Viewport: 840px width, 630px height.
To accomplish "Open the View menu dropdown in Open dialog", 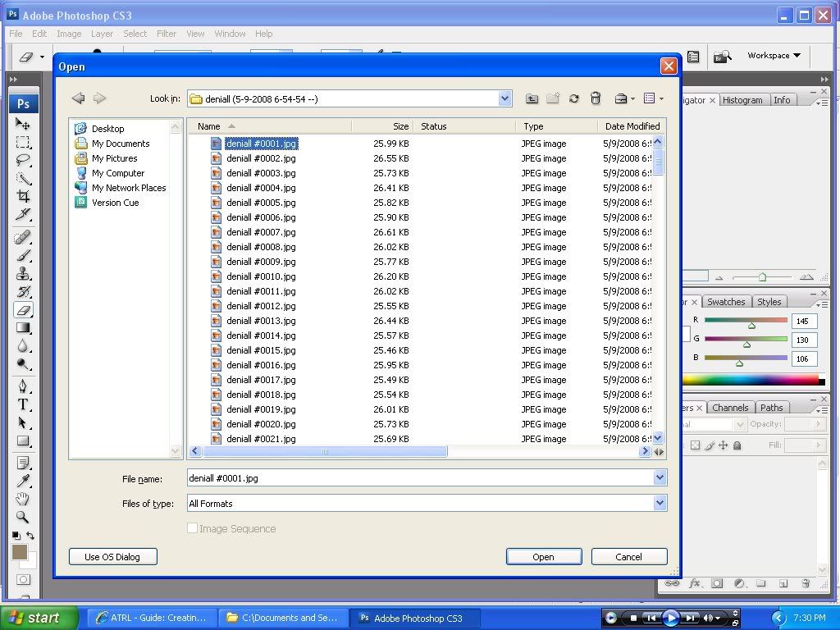I will (x=654, y=98).
